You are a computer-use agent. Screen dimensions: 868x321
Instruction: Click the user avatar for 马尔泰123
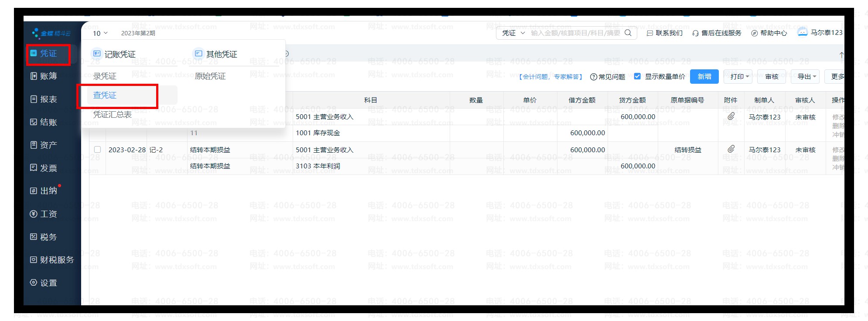pos(803,32)
